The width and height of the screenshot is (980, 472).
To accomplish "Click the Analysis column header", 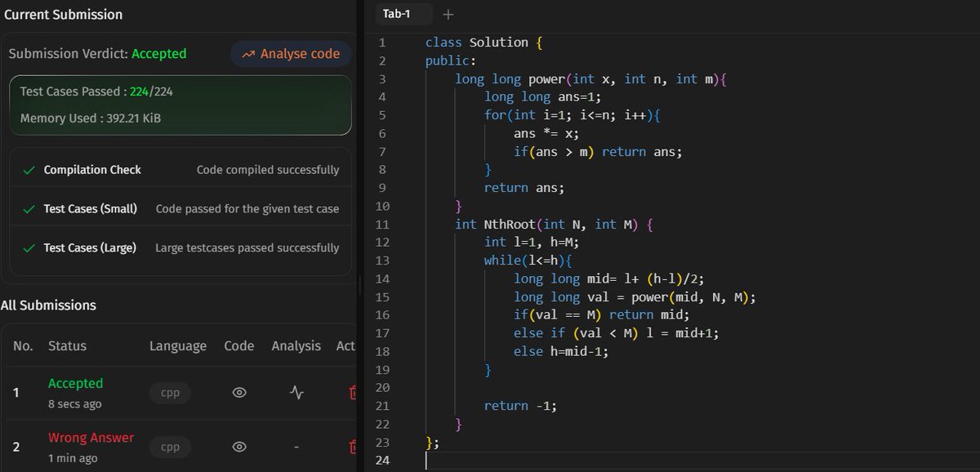I will click(x=296, y=346).
